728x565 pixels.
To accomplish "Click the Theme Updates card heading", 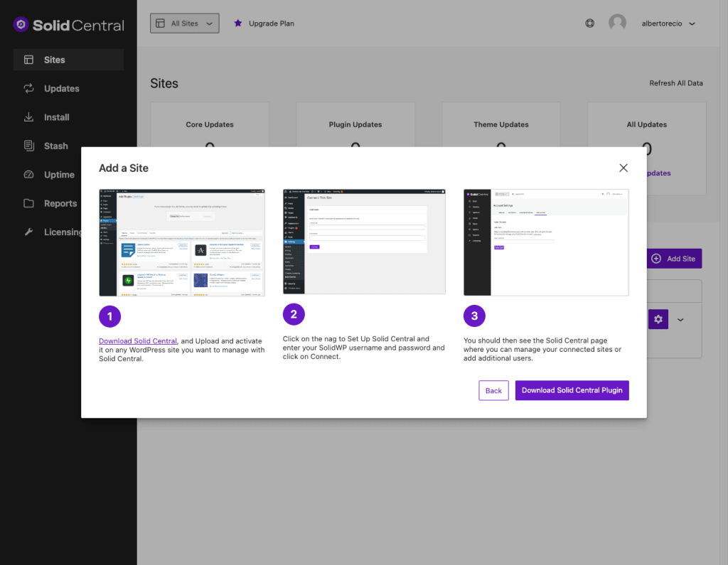I will pyautogui.click(x=501, y=124).
